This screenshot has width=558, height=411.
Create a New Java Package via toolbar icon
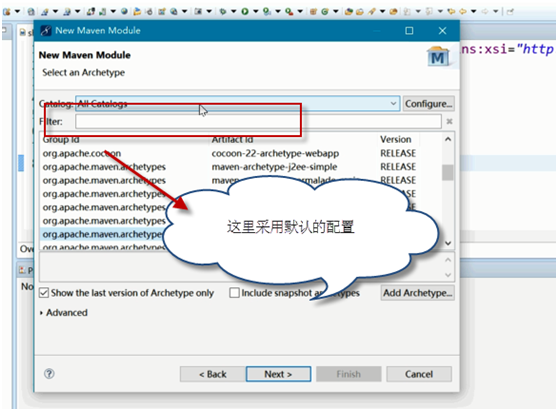click(x=313, y=12)
